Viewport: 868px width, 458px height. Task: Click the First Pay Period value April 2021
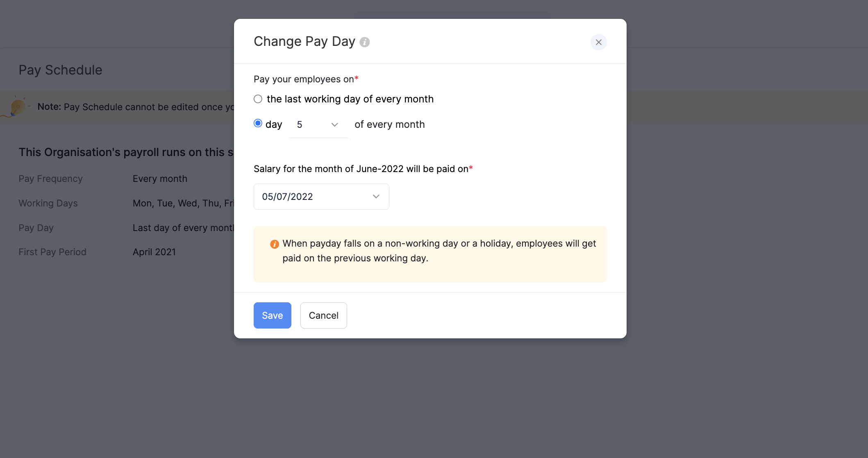[154, 252]
